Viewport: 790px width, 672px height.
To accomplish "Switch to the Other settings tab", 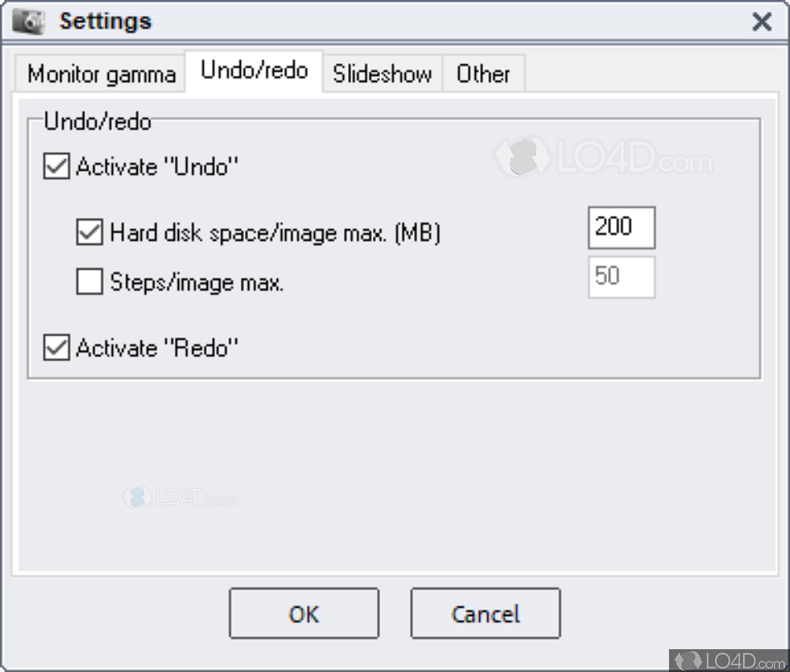I will [x=484, y=74].
